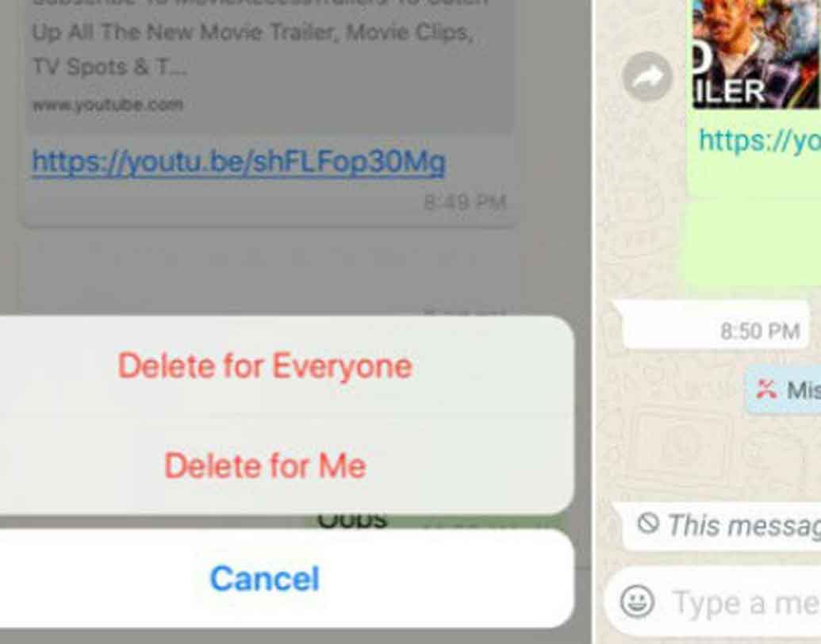Open the link preview description text

pos(251,48)
